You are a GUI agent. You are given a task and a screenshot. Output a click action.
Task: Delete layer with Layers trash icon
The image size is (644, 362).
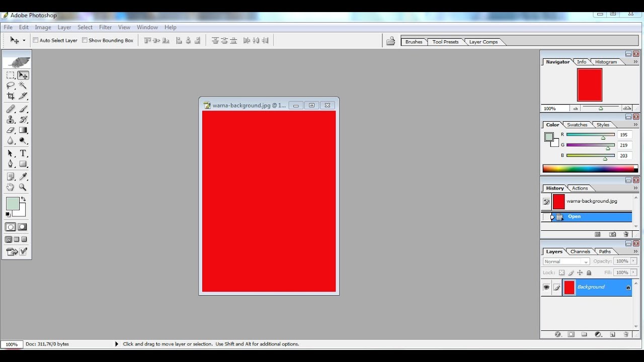tap(626, 334)
